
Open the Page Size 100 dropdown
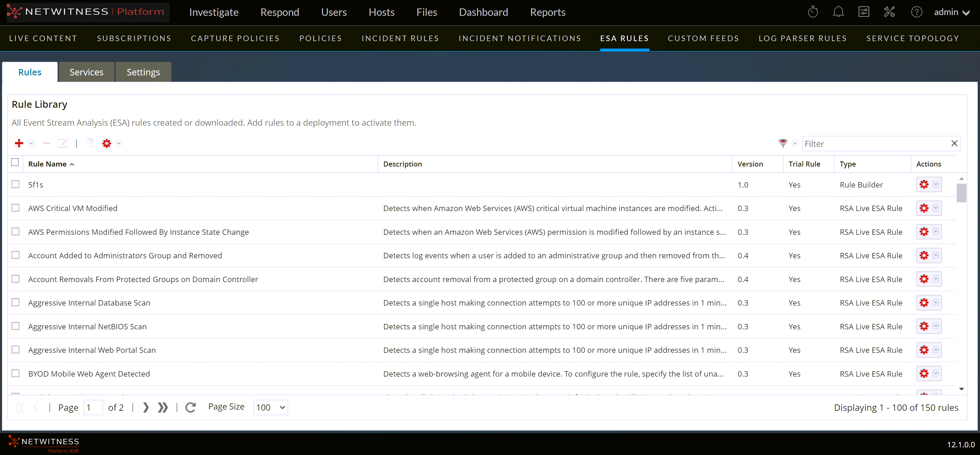click(x=270, y=407)
